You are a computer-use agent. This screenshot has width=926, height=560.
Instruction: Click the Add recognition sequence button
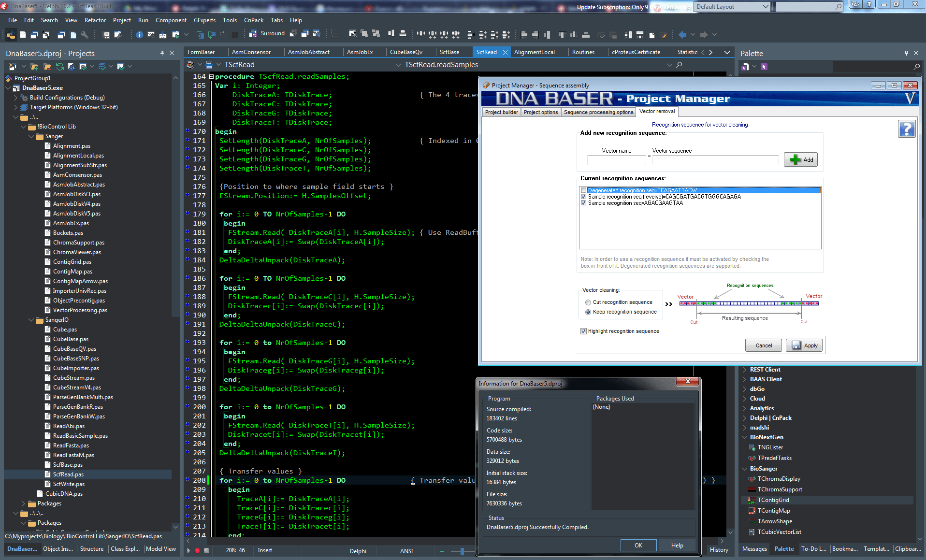click(x=801, y=160)
